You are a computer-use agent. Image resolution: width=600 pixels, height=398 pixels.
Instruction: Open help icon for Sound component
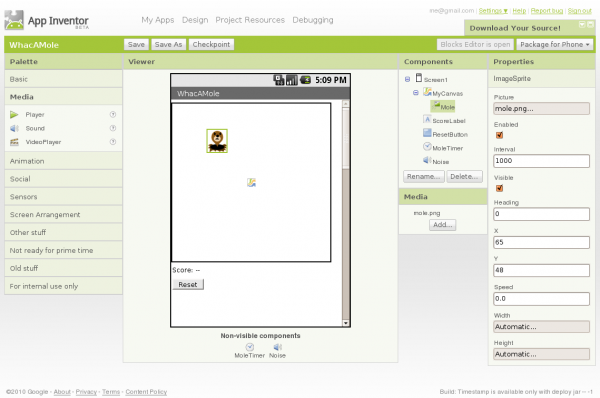pos(113,128)
